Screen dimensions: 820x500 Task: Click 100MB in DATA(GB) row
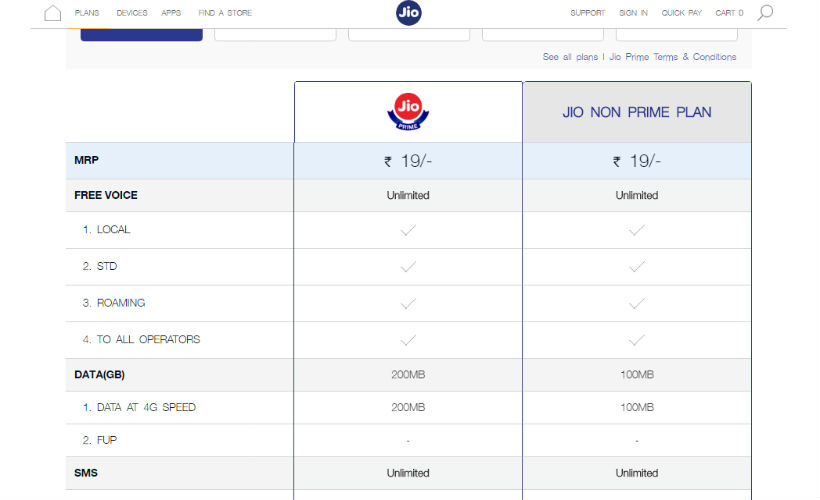coord(636,374)
